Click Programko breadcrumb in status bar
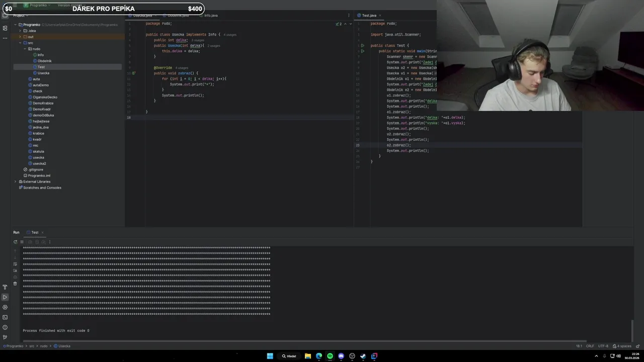The height and width of the screenshot is (362, 644). point(15,346)
